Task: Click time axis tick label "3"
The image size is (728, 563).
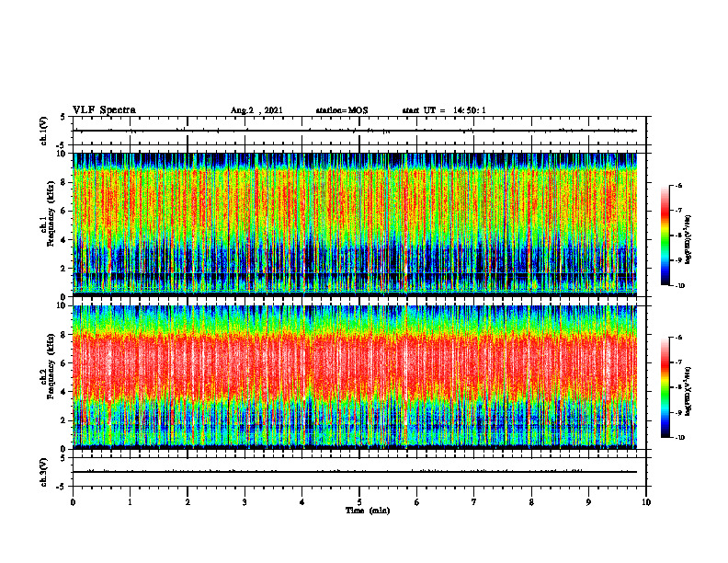Action: pos(245,502)
